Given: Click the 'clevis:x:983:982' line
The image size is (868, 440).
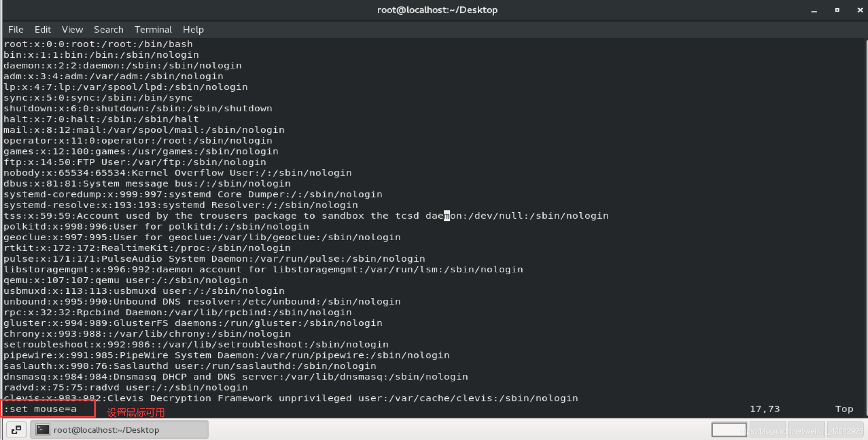Looking at the screenshot, I should click(291, 398).
